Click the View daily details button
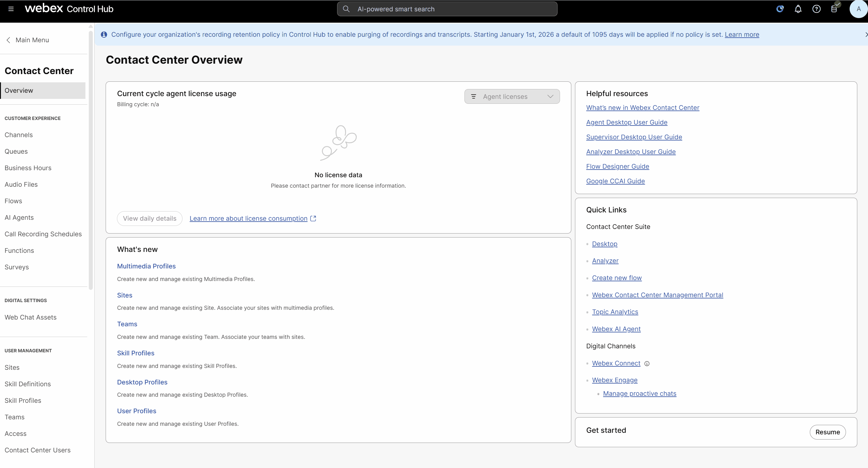Screen dimensions: 868x468 150,218
